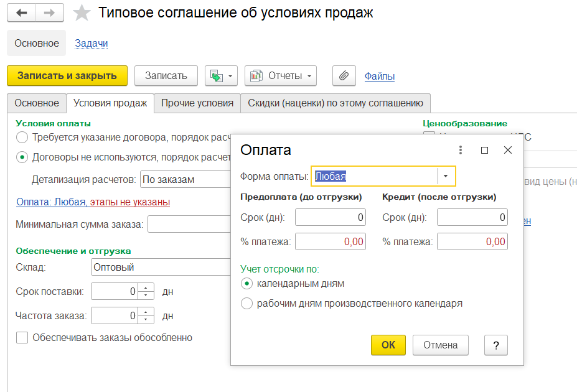Click the Записать button

tap(166, 76)
